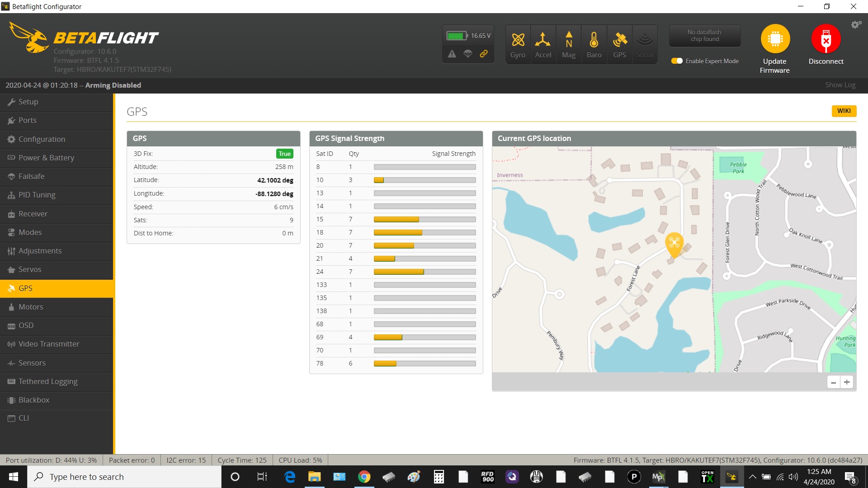This screenshot has width=868, height=488.
Task: Click the Windows Start button
Action: click(14, 477)
